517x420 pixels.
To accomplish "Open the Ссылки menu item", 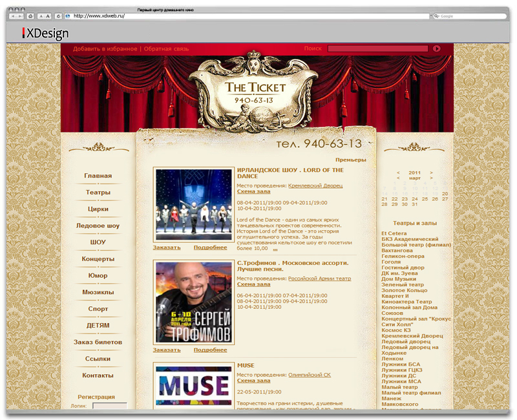I will click(98, 359).
